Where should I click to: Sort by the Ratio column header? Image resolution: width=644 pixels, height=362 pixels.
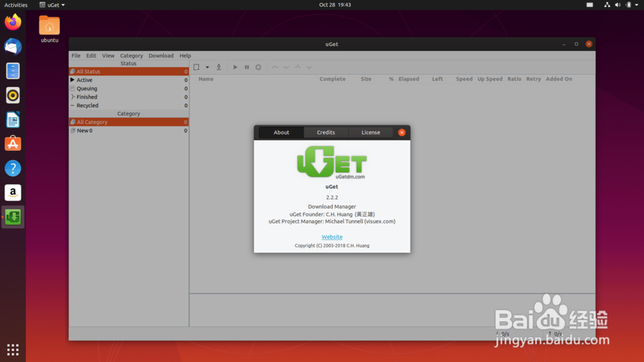514,79
